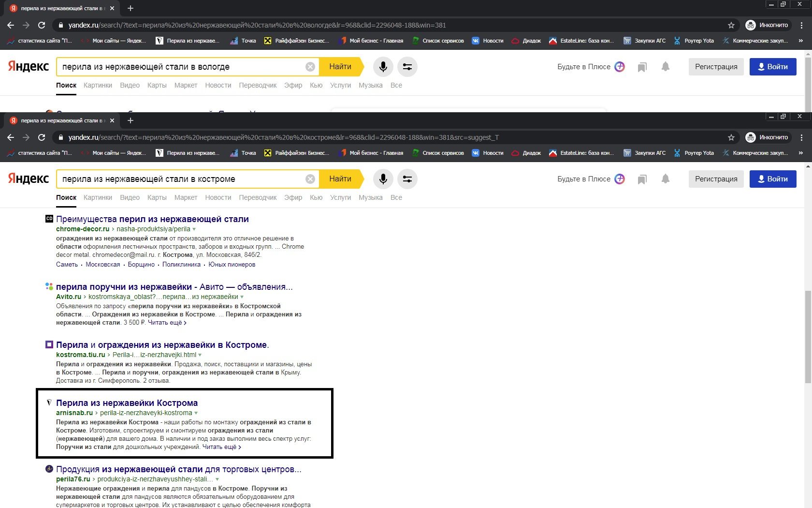Open 'Перила из нержавейки Кострома' result
The image size is (812, 508).
(x=127, y=403)
